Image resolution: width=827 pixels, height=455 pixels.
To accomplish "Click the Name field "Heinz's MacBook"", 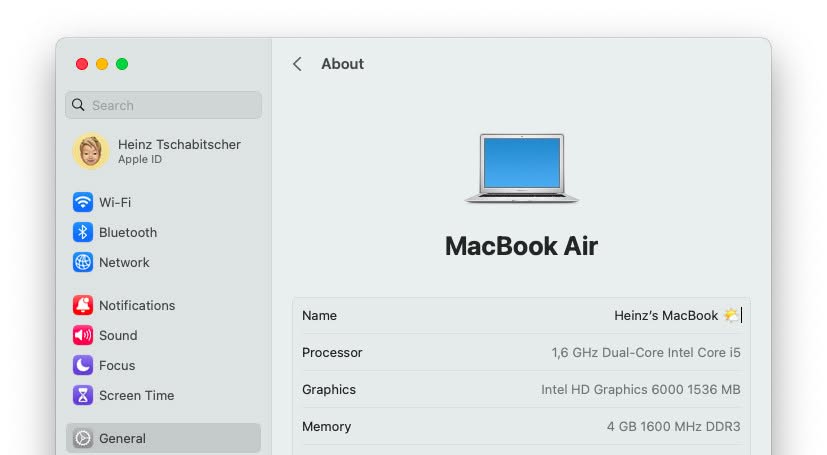I will click(x=677, y=315).
